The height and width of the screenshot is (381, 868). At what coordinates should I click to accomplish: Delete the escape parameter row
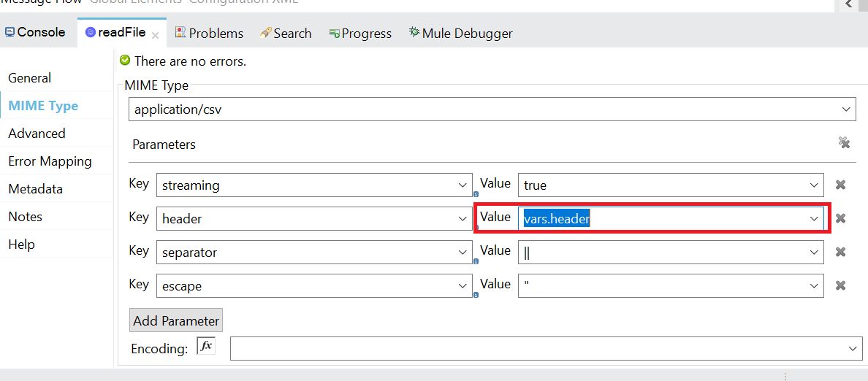(840, 285)
